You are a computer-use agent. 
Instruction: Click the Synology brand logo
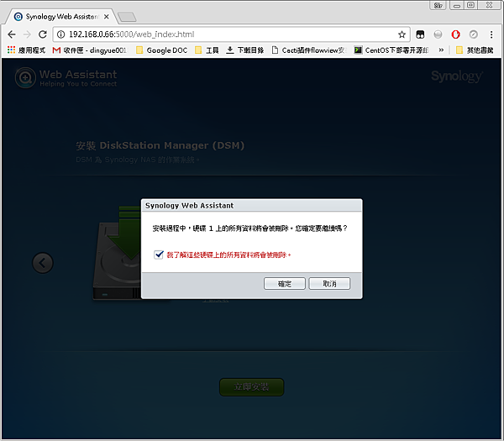pyautogui.click(x=456, y=76)
